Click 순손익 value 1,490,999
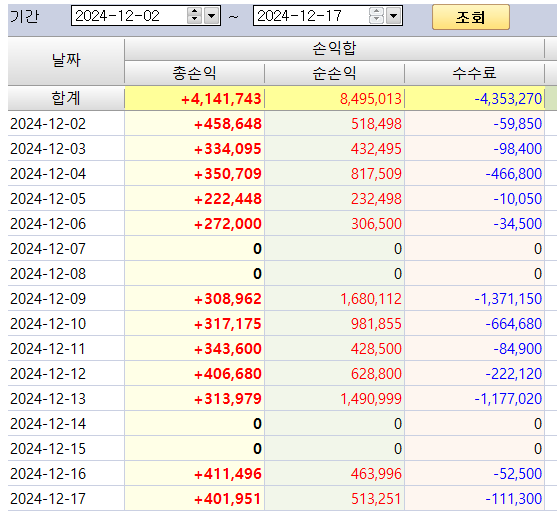557x518 pixels. click(x=371, y=399)
